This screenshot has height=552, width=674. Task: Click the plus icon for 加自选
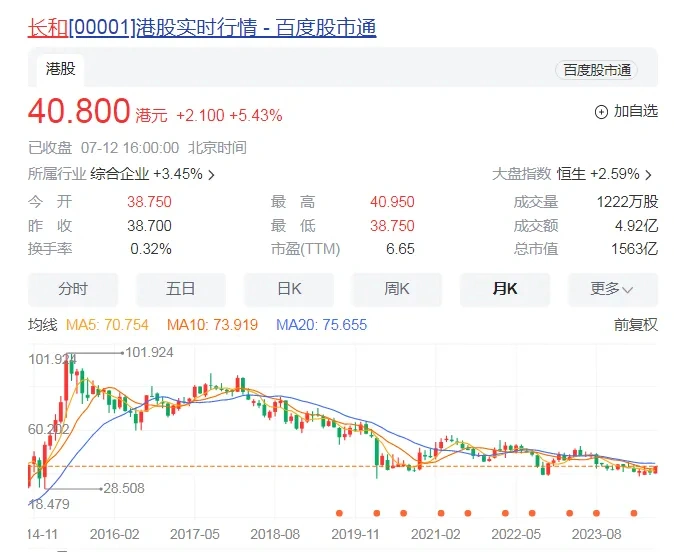[x=601, y=112]
